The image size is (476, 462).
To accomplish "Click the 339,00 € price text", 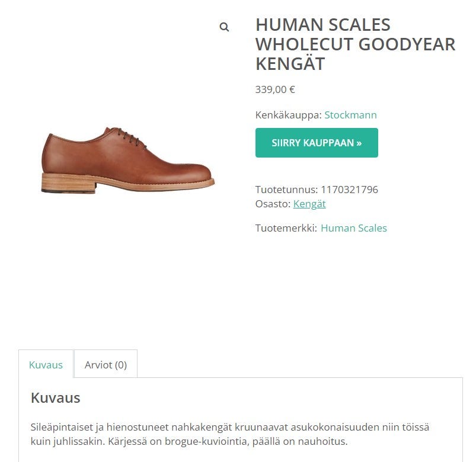I will click(x=275, y=89).
